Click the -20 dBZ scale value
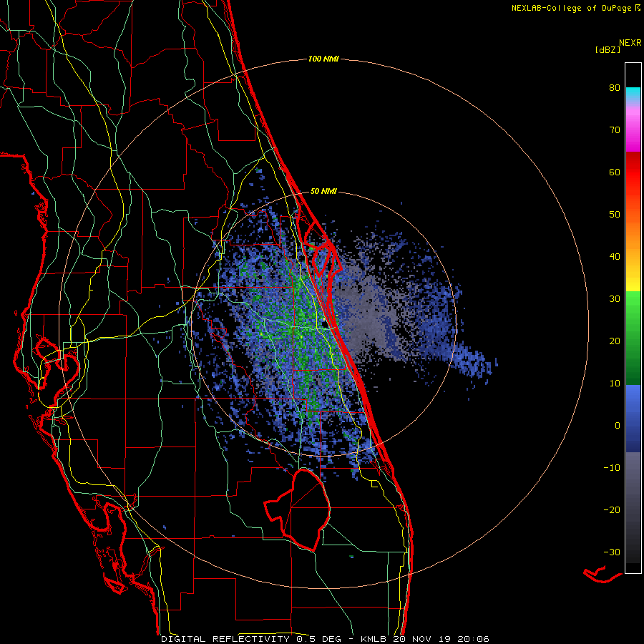Screen dimensions: 644x644 pyautogui.click(x=612, y=510)
